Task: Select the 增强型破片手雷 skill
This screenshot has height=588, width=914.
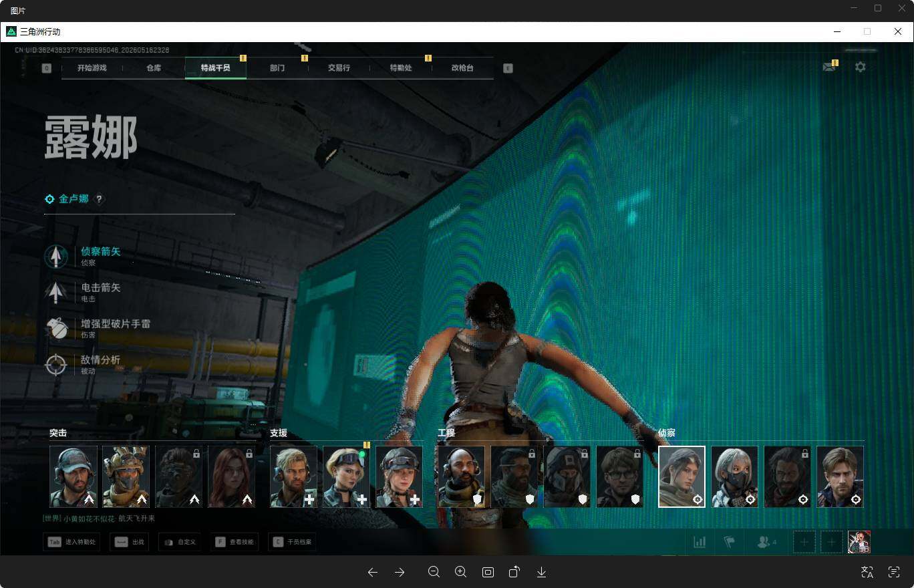Action: pyautogui.click(x=97, y=328)
